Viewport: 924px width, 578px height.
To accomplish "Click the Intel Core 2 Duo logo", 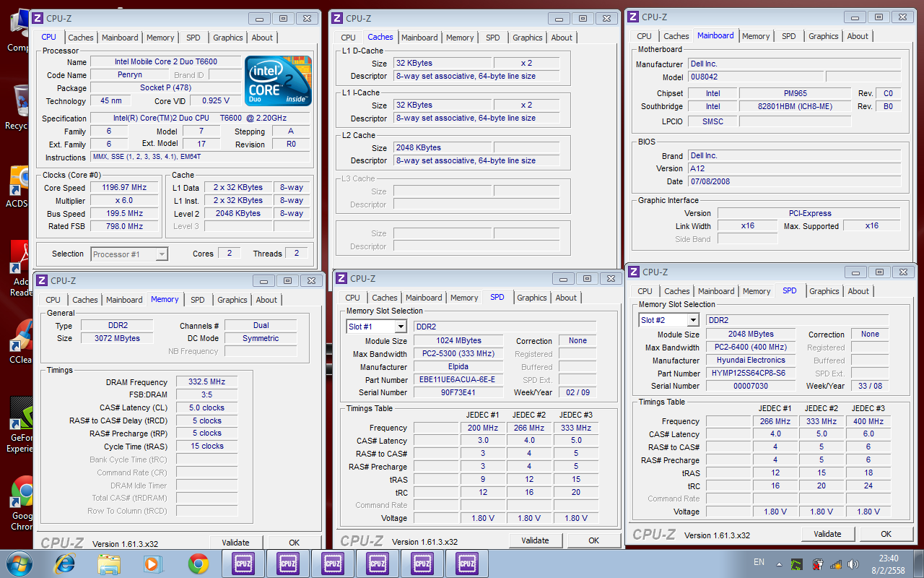I will 279,81.
